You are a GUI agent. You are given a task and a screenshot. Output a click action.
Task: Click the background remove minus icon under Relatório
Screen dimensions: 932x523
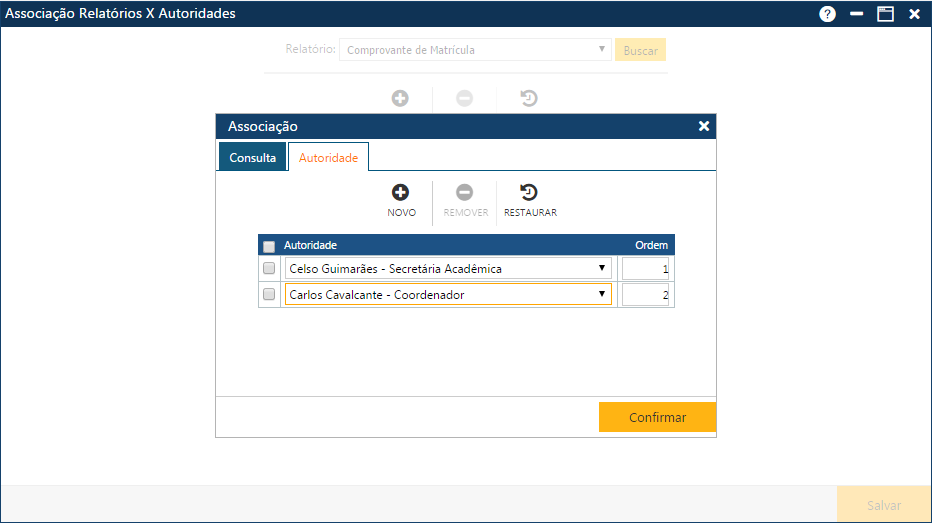464,98
